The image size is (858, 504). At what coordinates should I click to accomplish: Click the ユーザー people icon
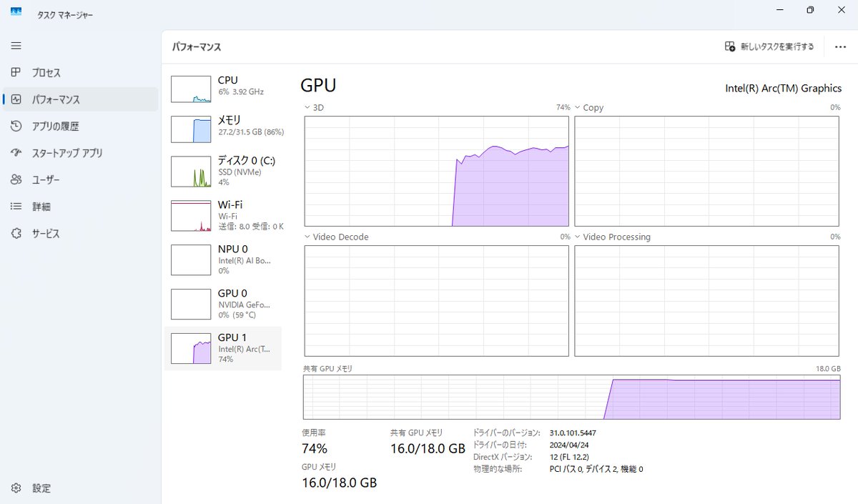[x=16, y=180]
